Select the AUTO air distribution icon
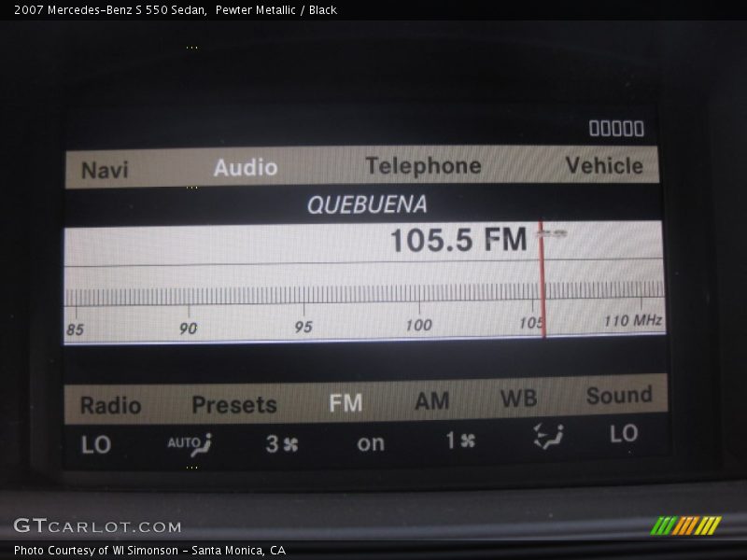The height and width of the screenshot is (560, 747). [x=190, y=443]
